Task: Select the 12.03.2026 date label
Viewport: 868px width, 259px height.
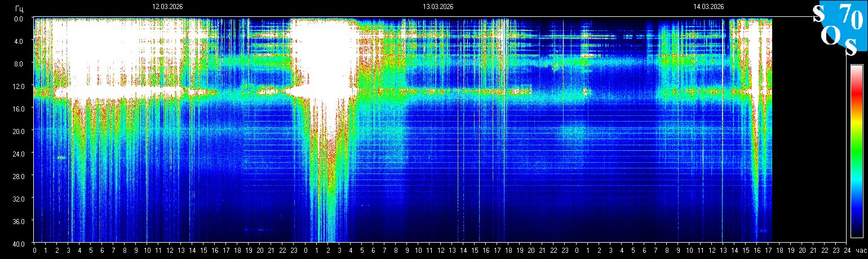Action: [x=167, y=7]
